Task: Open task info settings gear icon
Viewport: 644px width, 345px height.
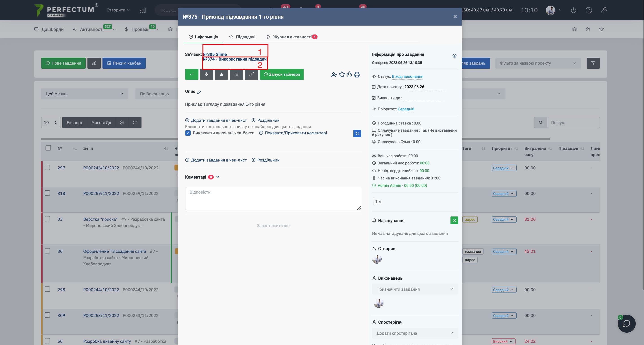Action: click(x=455, y=56)
